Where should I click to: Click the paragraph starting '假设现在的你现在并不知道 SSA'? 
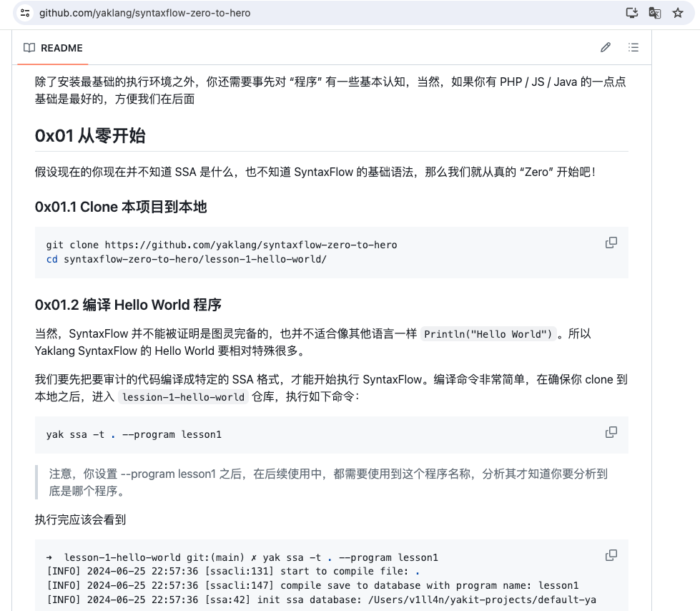click(x=315, y=172)
